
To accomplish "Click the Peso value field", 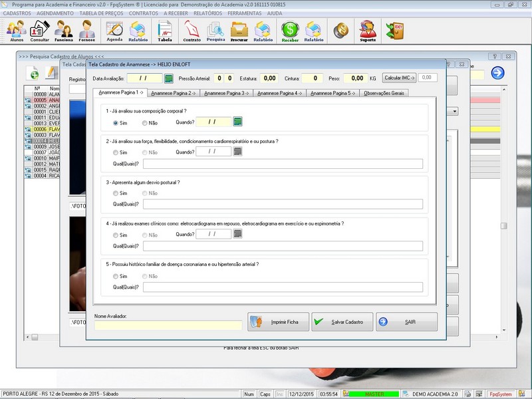I will 356,78.
